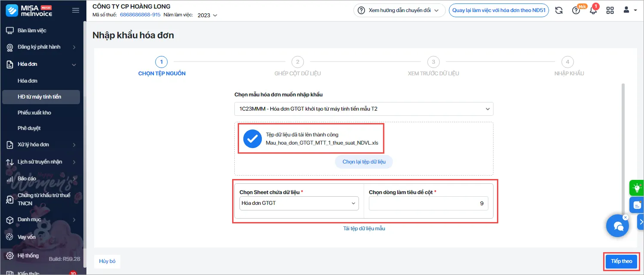The width and height of the screenshot is (644, 275).
Task: Expand the Báo cáo sidebar menu
Action: click(x=41, y=179)
